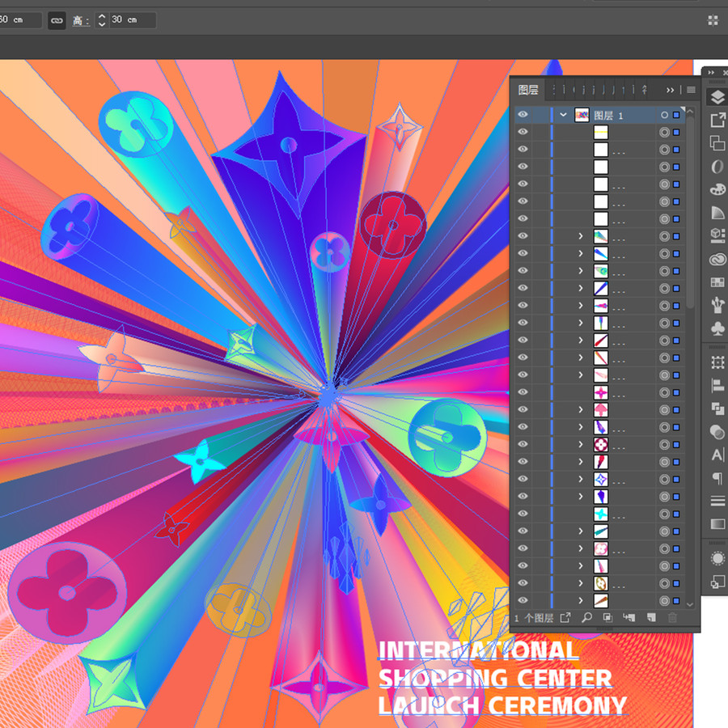Click the Make/Release Clipping Mask icon
This screenshot has height=728, width=728.
pyautogui.click(x=607, y=617)
